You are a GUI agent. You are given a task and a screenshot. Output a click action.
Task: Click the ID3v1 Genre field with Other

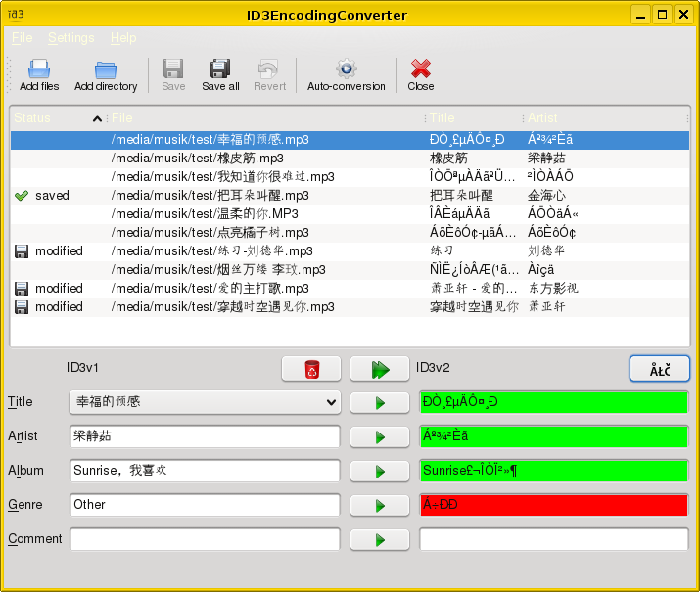[205, 505]
